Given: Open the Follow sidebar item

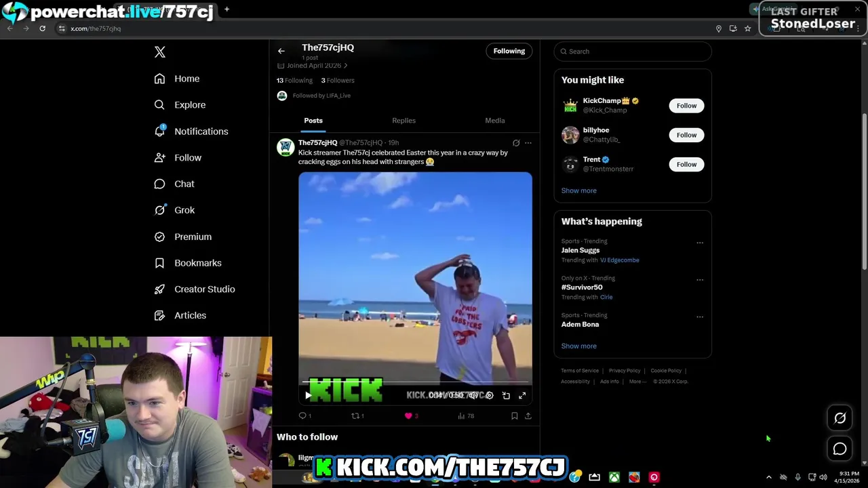Looking at the screenshot, I should 178,158.
